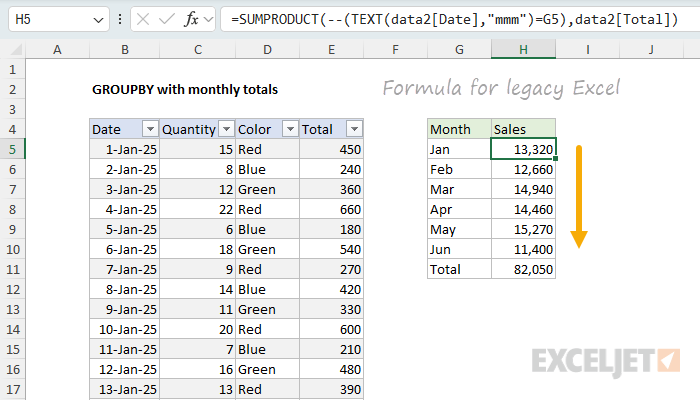Select the 'Jan' month cell

[459, 149]
